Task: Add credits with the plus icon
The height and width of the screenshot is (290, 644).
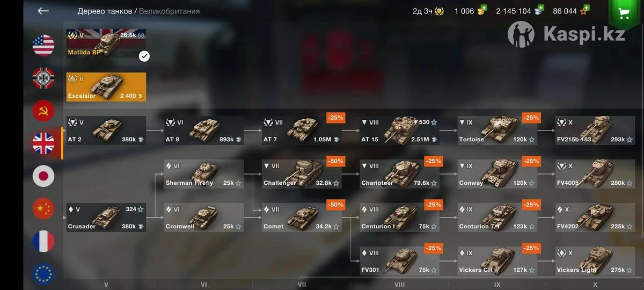Action: (x=539, y=9)
